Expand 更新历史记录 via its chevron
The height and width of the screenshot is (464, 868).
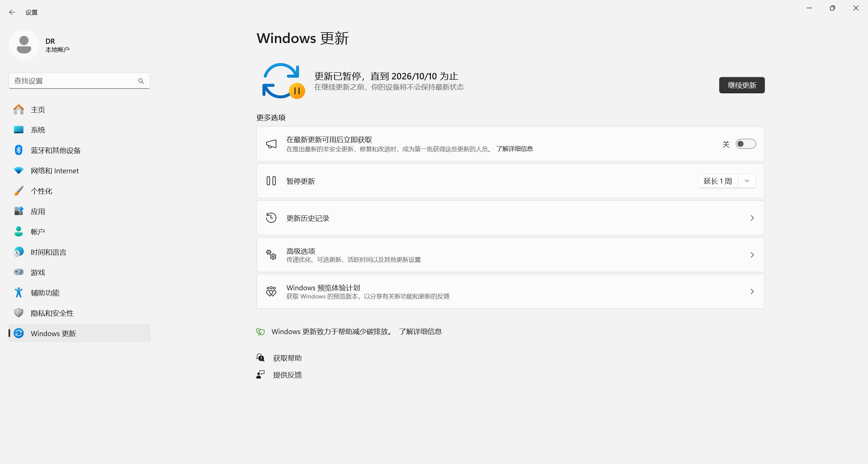(752, 218)
